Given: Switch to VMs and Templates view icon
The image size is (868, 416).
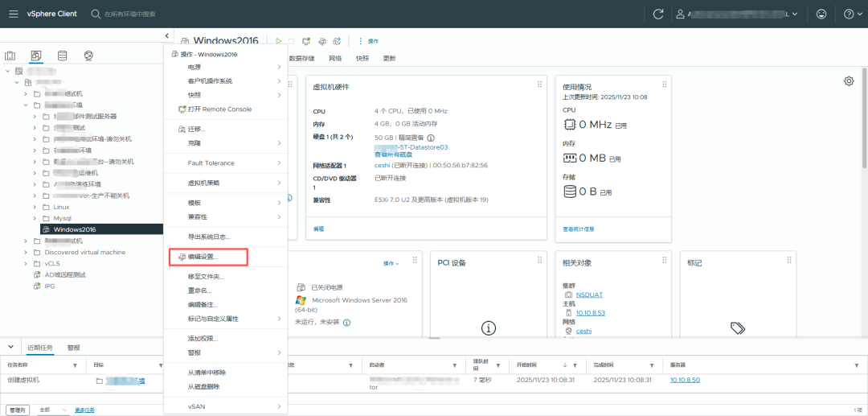Looking at the screenshot, I should click(36, 56).
